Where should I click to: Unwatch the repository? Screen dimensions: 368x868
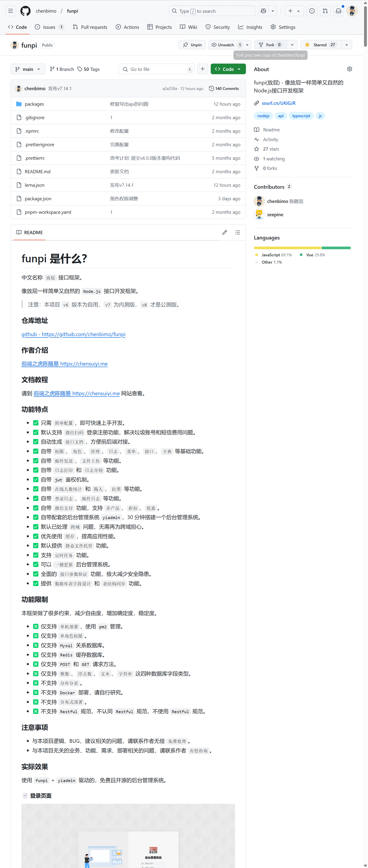coord(226,45)
